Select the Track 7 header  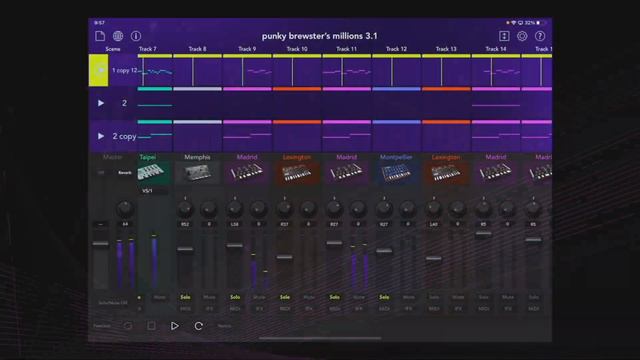click(147, 49)
